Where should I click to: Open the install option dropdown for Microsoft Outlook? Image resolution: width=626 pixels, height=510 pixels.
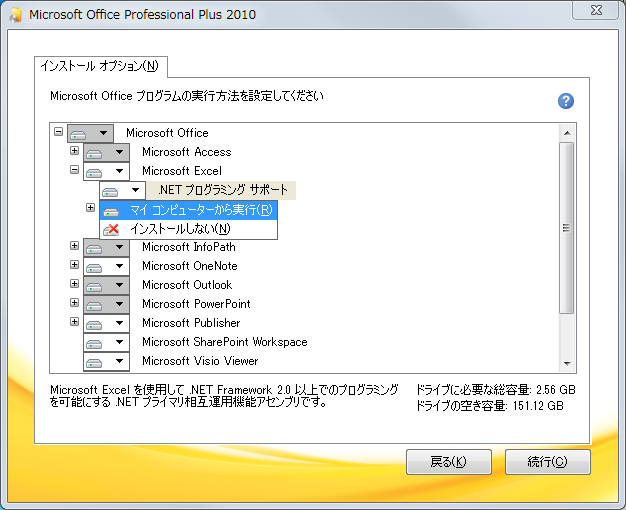click(107, 286)
